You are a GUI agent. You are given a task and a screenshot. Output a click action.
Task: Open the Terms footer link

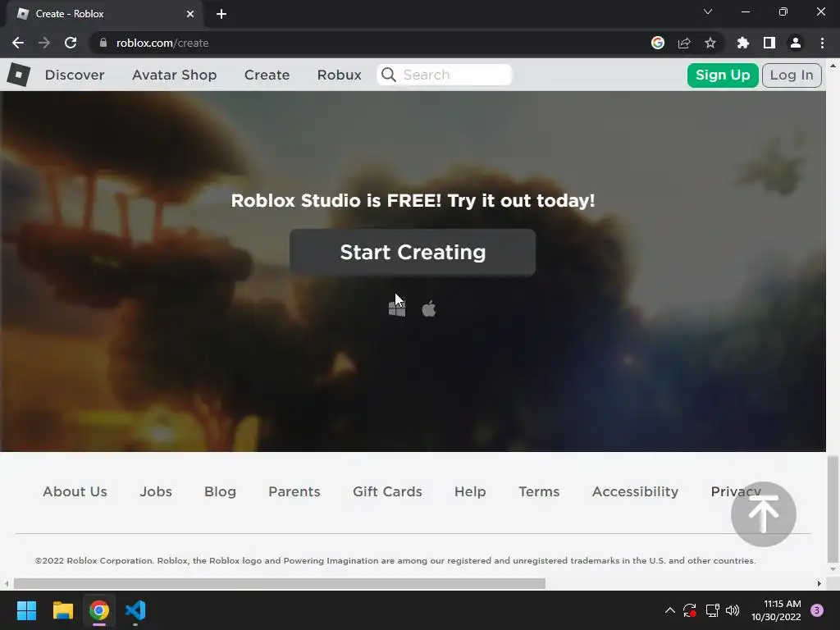tap(539, 491)
